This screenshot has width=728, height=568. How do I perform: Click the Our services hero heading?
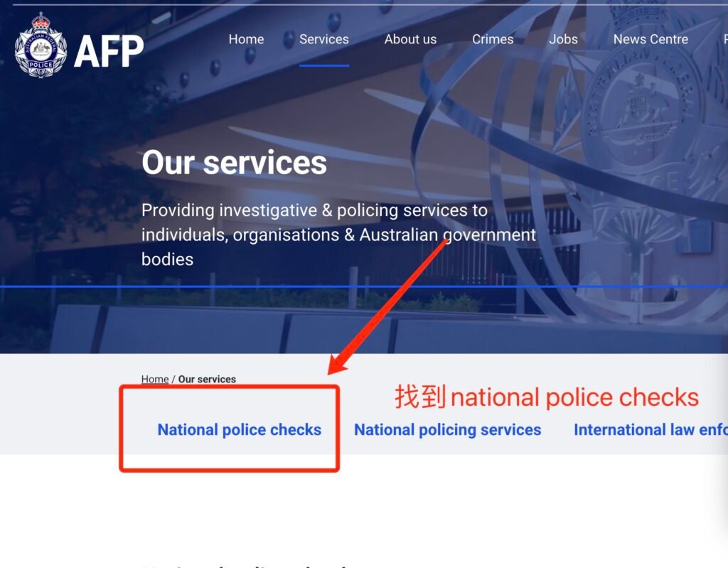coord(234,163)
